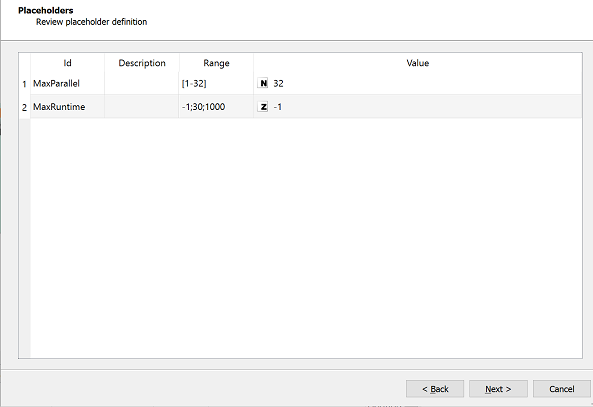Select the MaxRuntime Id cell
This screenshot has width=593, height=407.
click(x=67, y=107)
